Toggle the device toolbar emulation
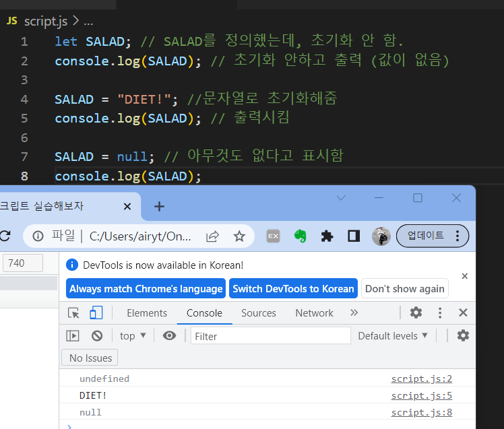The width and height of the screenshot is (504, 429). tap(96, 312)
